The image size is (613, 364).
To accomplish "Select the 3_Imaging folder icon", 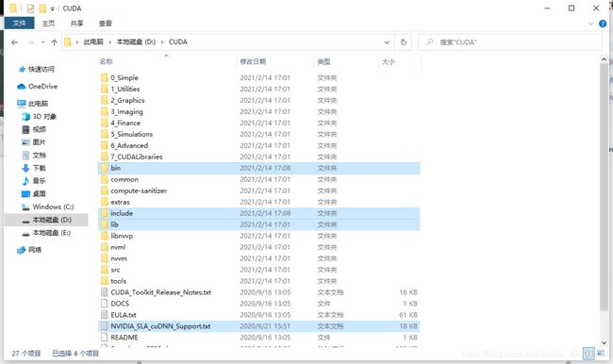I will tap(105, 111).
